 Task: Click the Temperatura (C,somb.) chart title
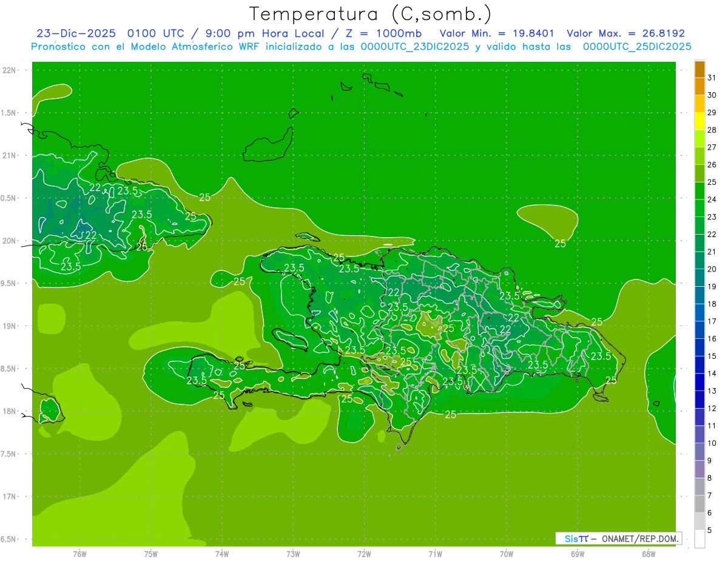(x=370, y=13)
